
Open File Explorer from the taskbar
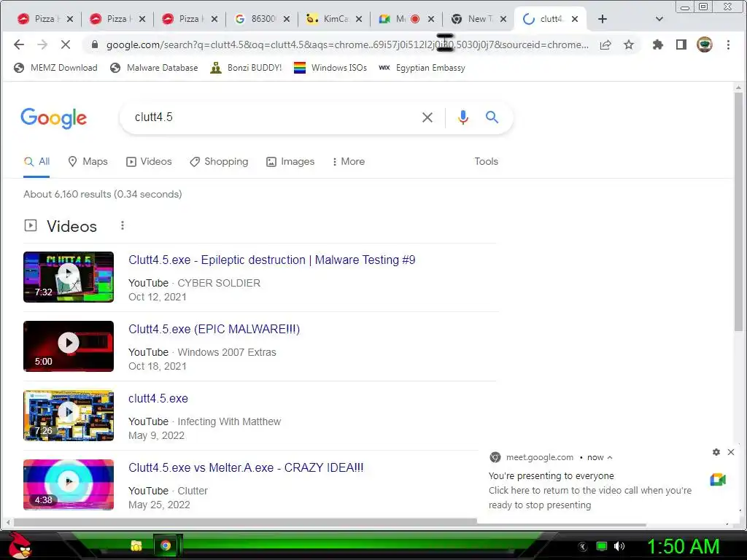[x=136, y=545]
